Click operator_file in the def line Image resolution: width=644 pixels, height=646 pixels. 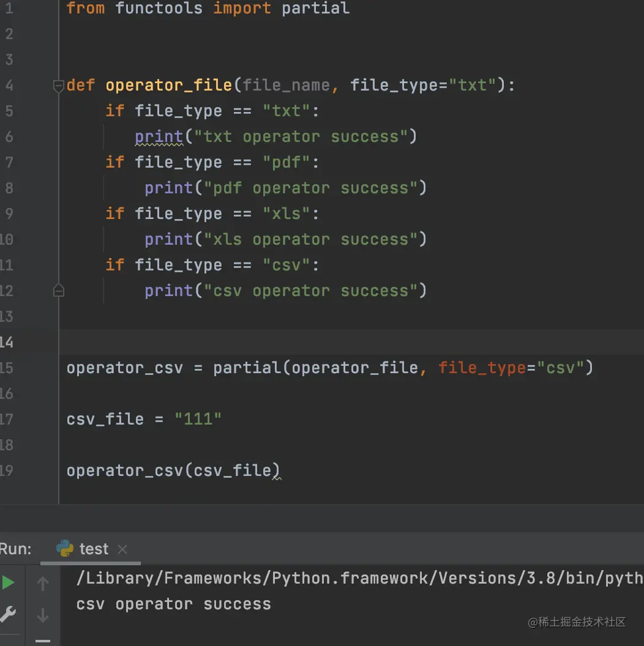[168, 85]
